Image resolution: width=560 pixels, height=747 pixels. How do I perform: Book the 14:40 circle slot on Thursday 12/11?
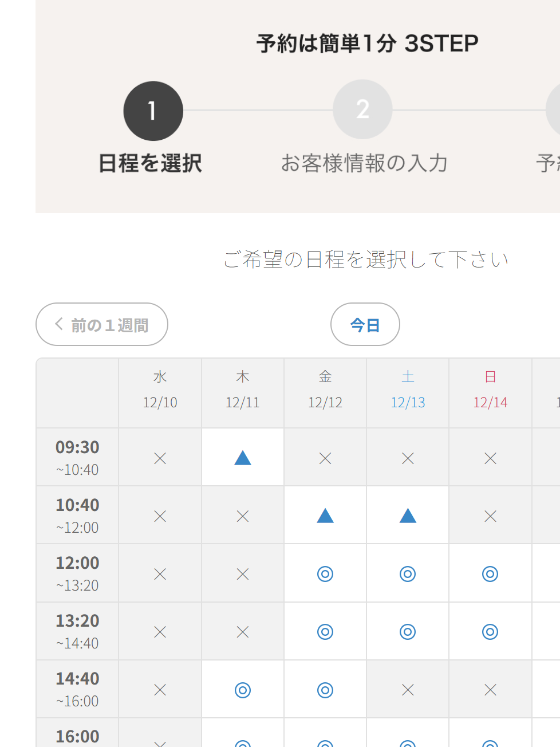243,690
